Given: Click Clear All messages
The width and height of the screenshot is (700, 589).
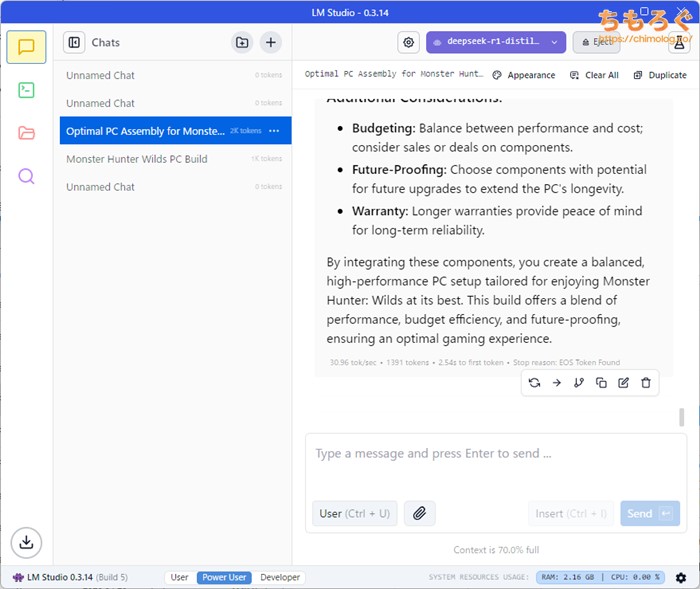Looking at the screenshot, I should click(x=594, y=75).
